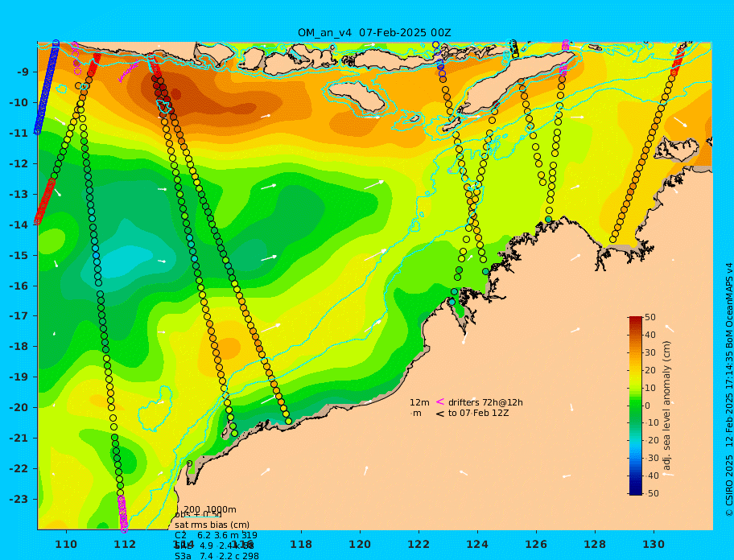Pick the 124 longitude axis label
The height and width of the screenshot is (560, 734).
[477, 544]
